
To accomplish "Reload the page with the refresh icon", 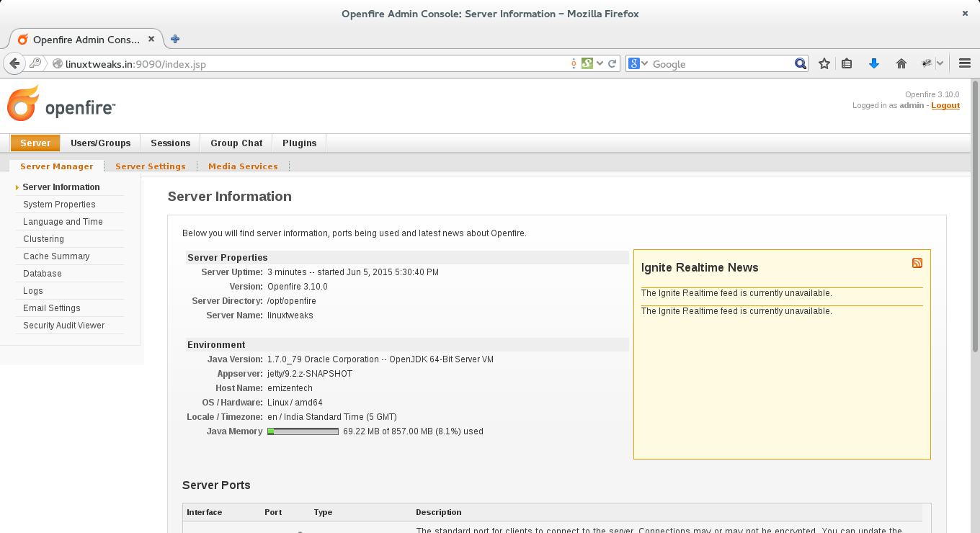I will coord(612,63).
